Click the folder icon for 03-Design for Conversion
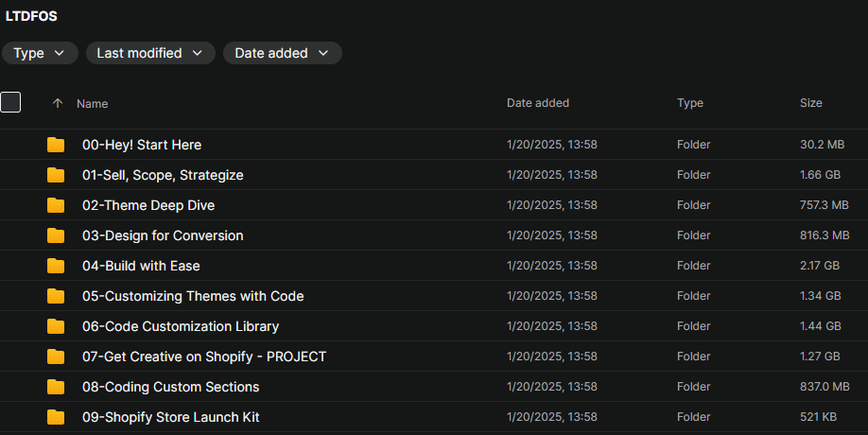This screenshot has height=435, width=868. click(x=56, y=235)
